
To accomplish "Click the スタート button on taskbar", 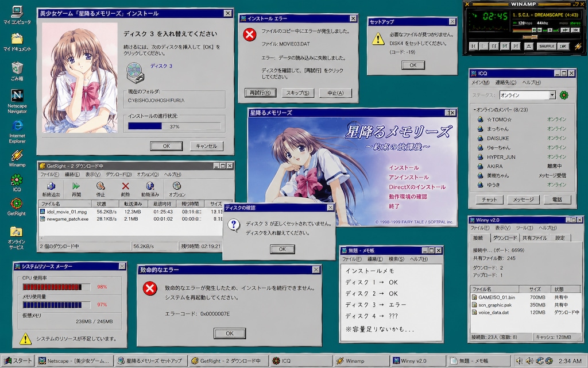I will coord(18,361).
